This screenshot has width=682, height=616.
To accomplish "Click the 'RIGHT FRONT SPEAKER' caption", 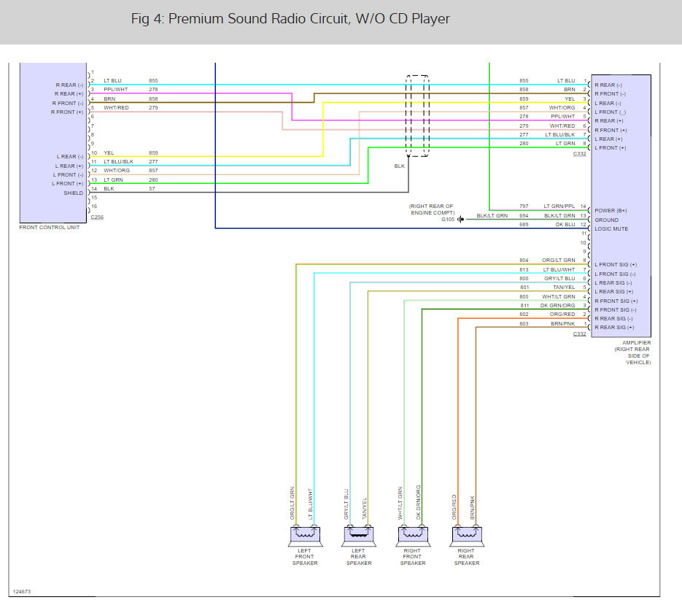I will pos(413,557).
